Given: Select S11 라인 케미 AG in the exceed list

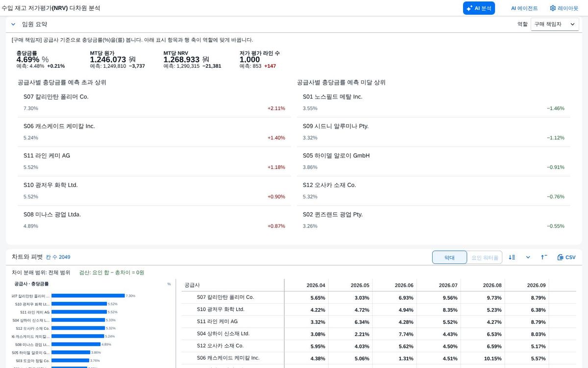Looking at the screenshot, I should (x=154, y=161).
